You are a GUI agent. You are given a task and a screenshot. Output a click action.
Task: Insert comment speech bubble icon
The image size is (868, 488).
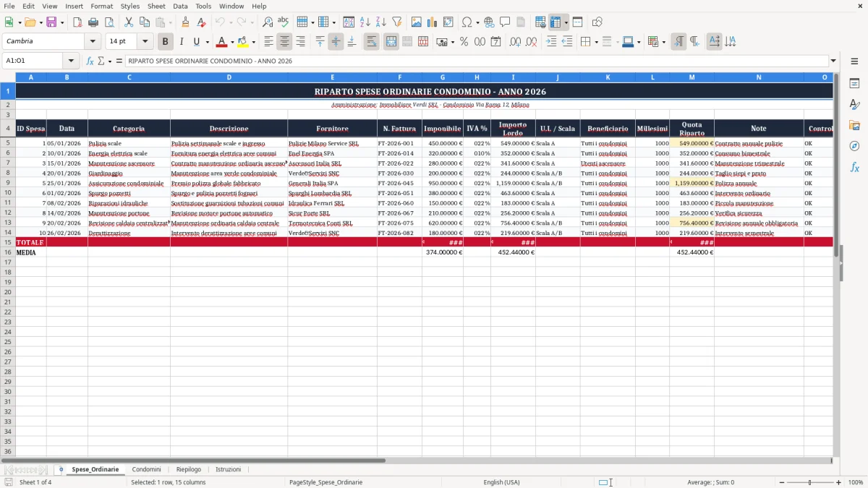point(505,22)
